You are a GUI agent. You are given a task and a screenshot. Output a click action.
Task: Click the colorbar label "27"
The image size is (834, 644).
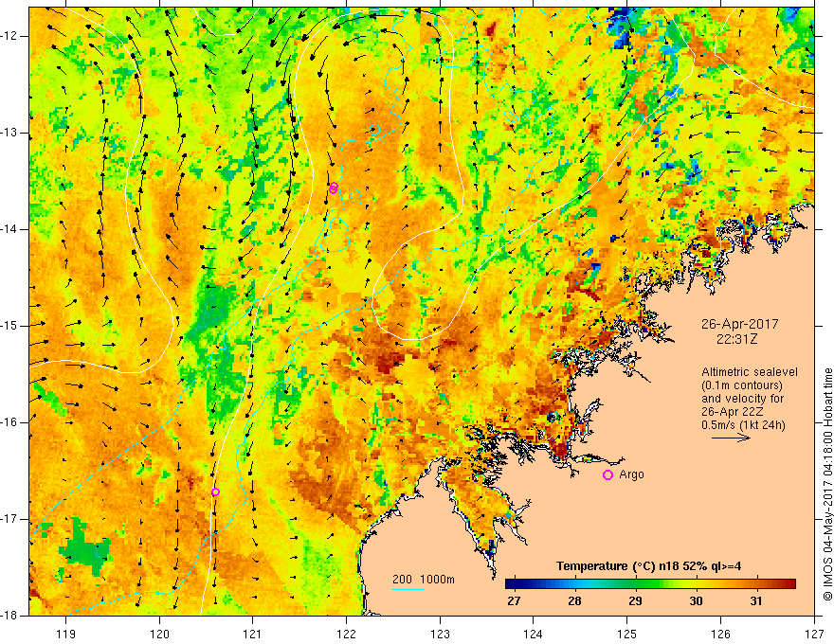tap(514, 601)
